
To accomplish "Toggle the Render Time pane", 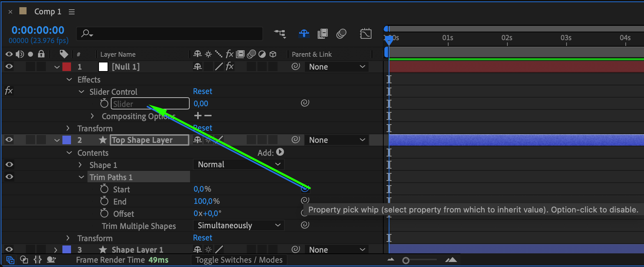I will [51, 260].
